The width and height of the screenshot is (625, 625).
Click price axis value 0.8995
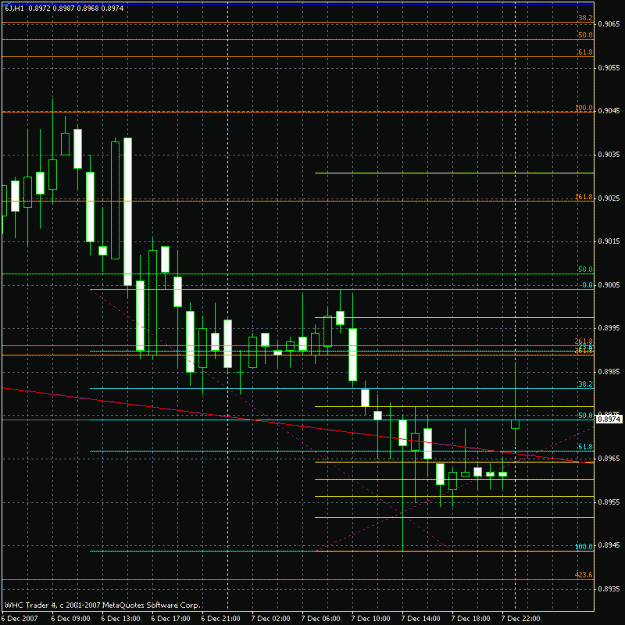click(609, 328)
